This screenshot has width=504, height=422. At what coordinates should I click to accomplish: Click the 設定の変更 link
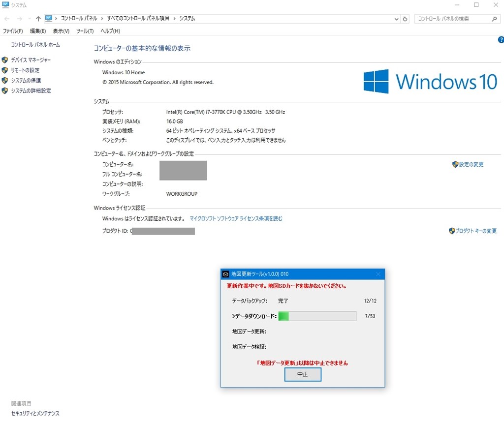[x=471, y=164]
